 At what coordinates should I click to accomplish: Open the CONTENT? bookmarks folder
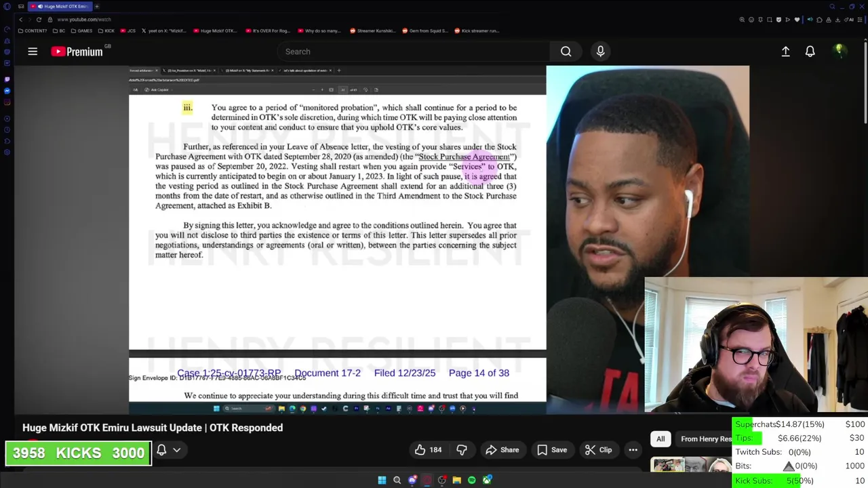tap(33, 30)
